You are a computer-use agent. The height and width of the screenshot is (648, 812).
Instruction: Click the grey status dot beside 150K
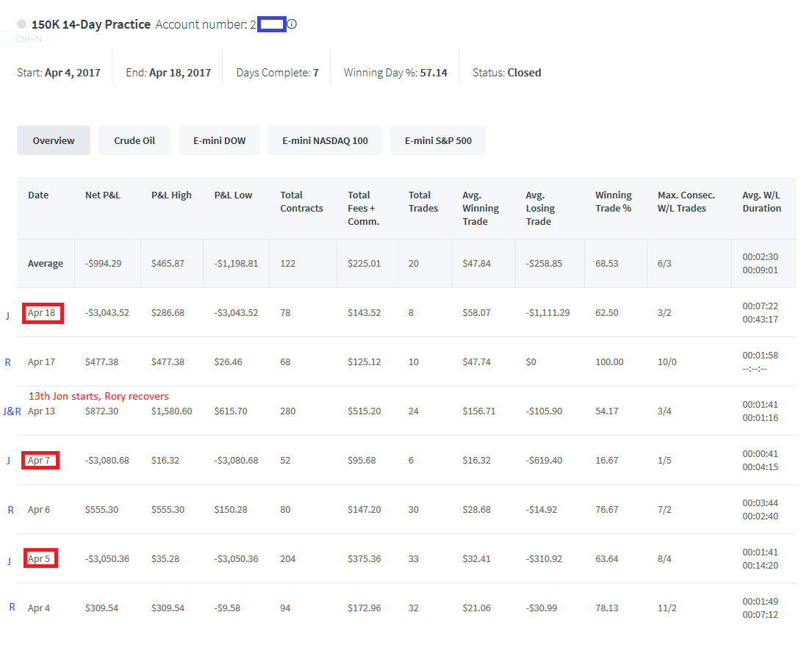pos(22,24)
